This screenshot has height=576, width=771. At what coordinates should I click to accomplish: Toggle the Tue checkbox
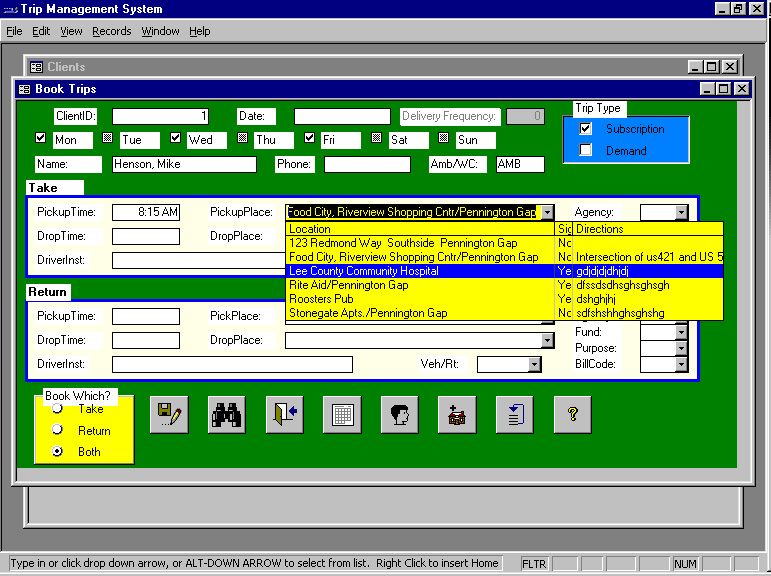coord(108,138)
